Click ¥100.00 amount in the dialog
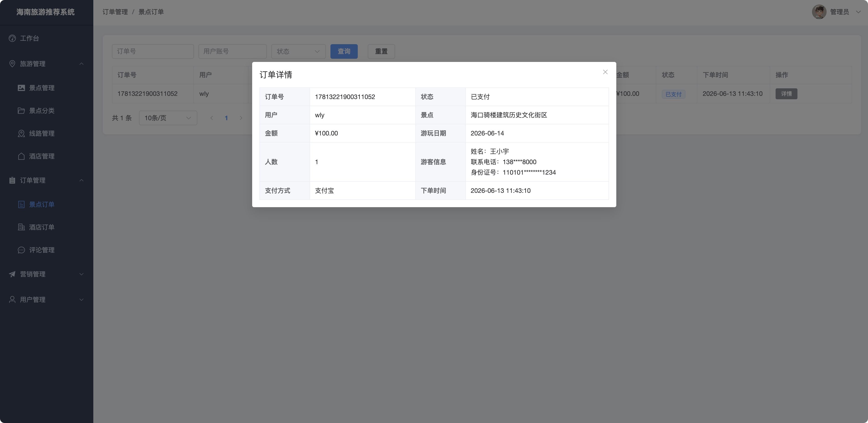The image size is (868, 423). pyautogui.click(x=326, y=133)
